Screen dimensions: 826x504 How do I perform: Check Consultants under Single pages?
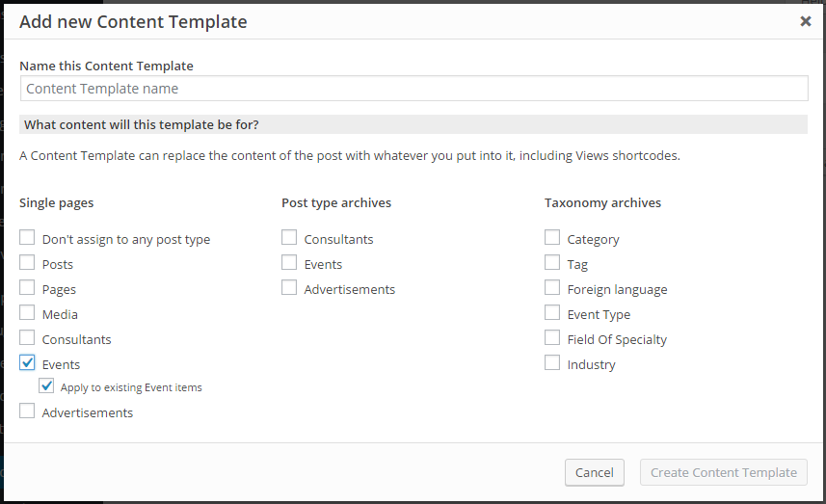coord(27,337)
